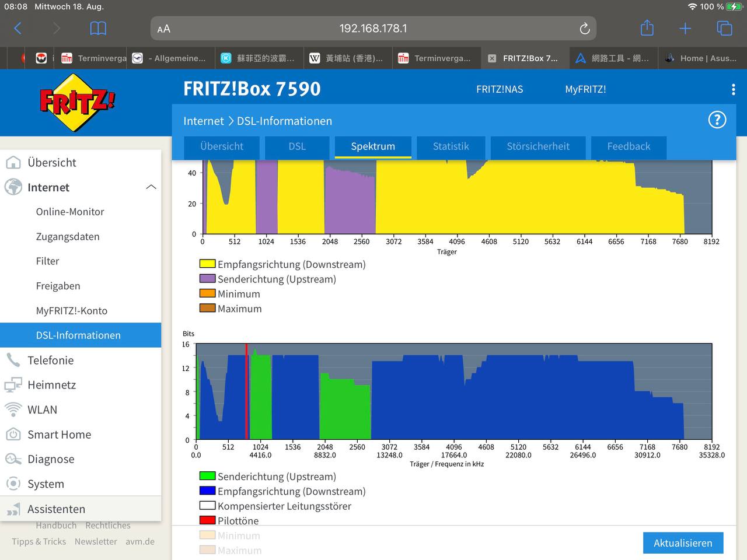Expand the WLAN menu label
The image size is (747, 560).
click(43, 409)
